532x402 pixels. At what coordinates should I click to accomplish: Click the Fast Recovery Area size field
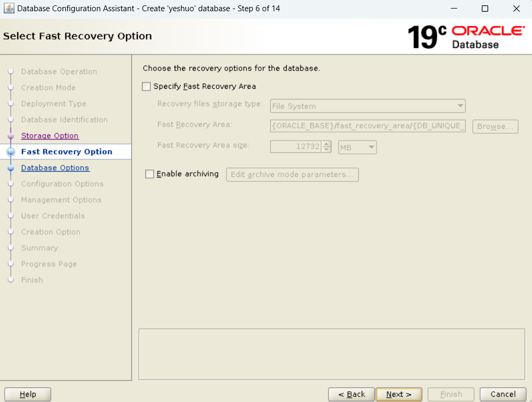295,146
